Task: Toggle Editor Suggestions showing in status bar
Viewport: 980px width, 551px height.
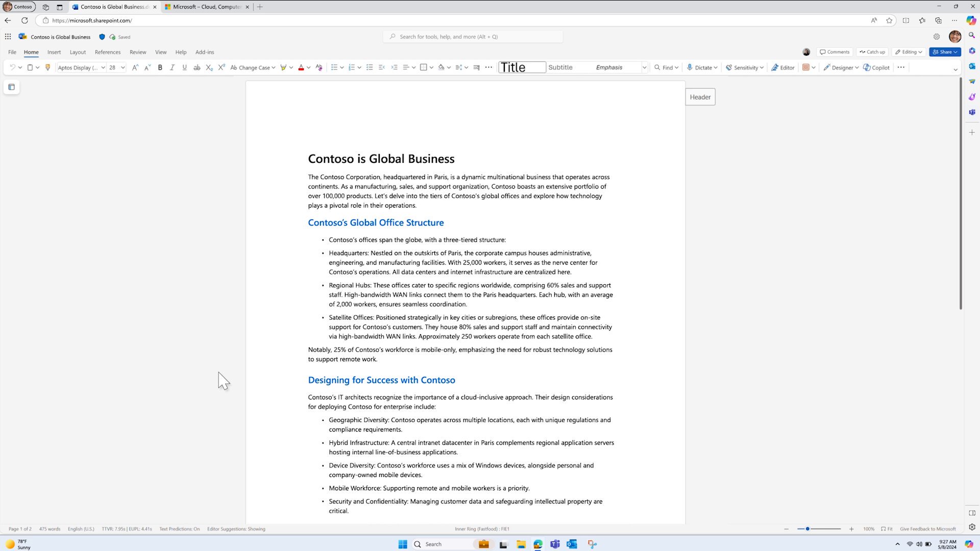Action: (x=236, y=529)
